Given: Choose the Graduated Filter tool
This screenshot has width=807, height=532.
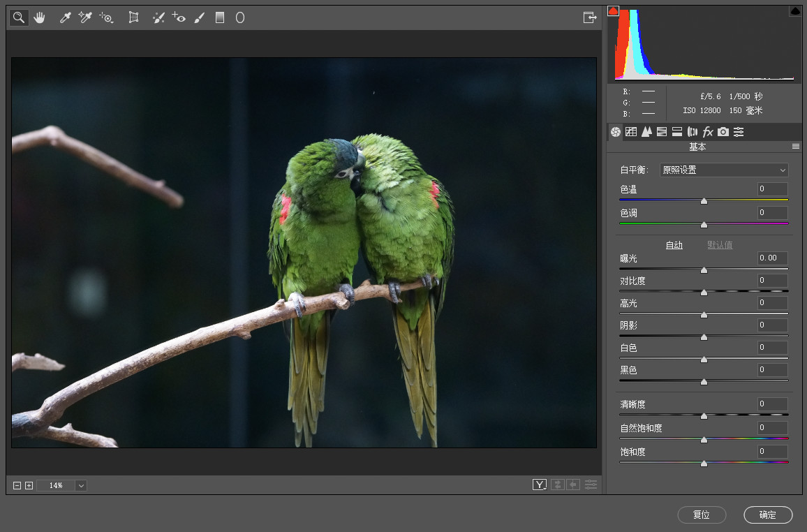Looking at the screenshot, I should [220, 18].
